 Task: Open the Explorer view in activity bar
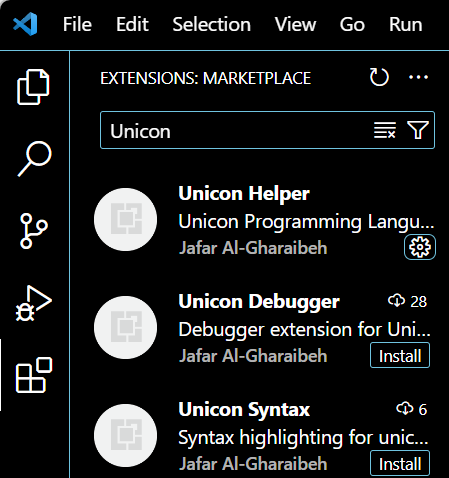(33, 87)
